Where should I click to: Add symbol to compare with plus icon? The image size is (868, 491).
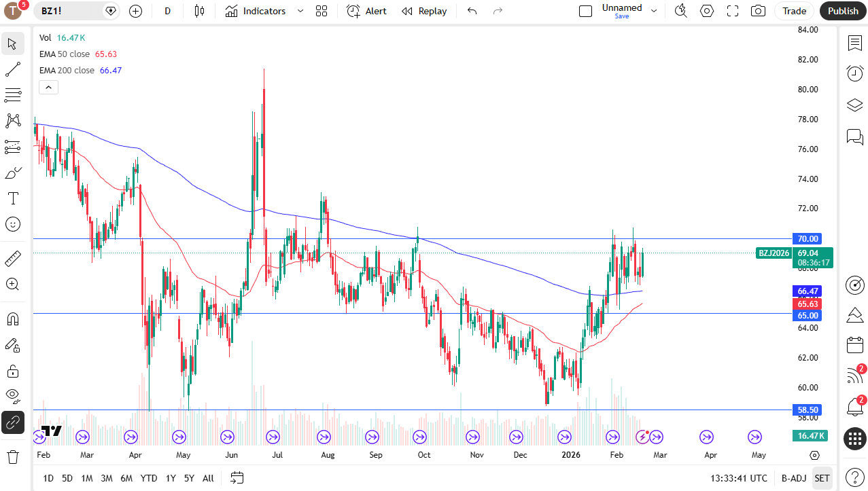(135, 11)
